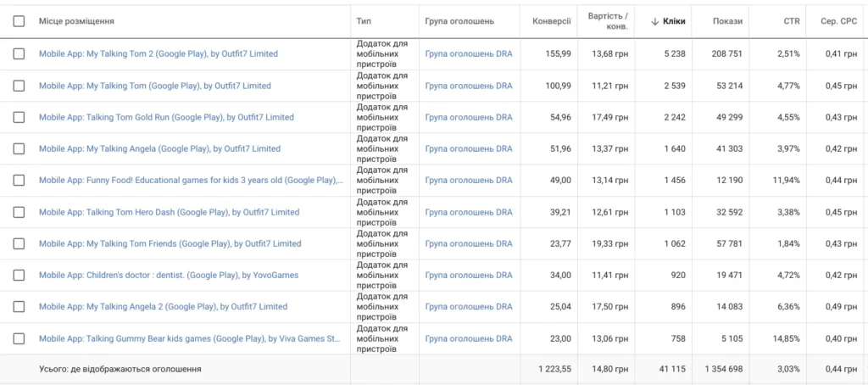Check the My Talking Tom (Google Play) row
Viewport: 868px width, 385px height.
tap(19, 86)
